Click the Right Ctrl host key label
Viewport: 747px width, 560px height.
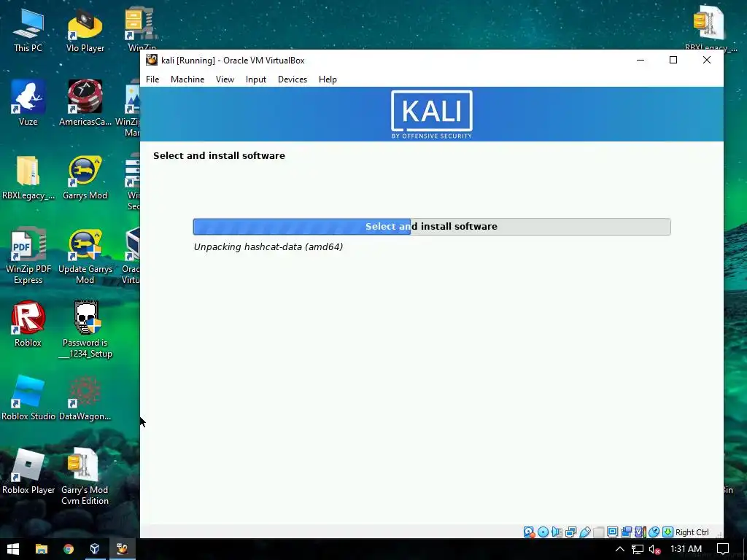(692, 532)
